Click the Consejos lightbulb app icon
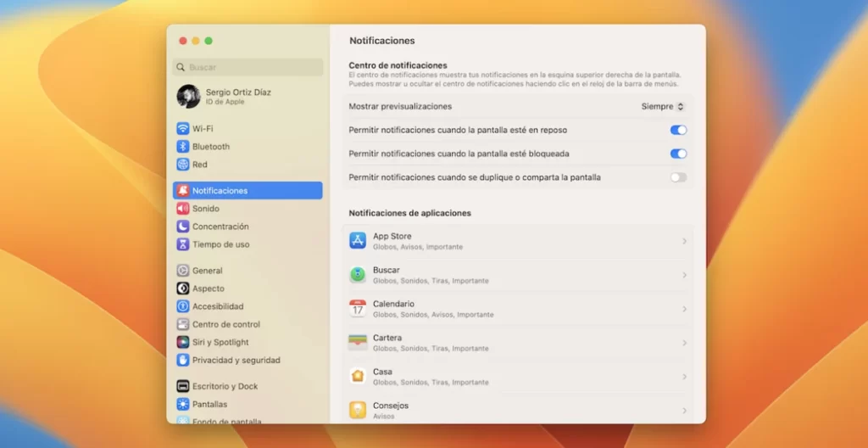 tap(358, 410)
